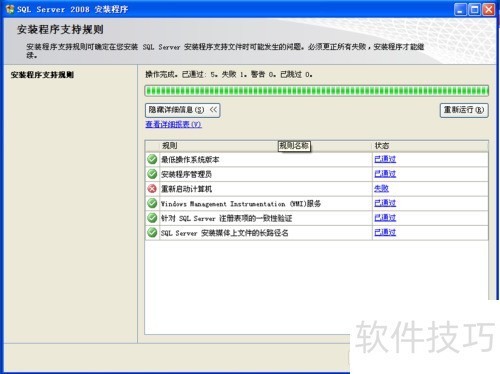Select the Windows Management Instrumentation rule text
Screen dimensions: 500x374
coord(241,204)
